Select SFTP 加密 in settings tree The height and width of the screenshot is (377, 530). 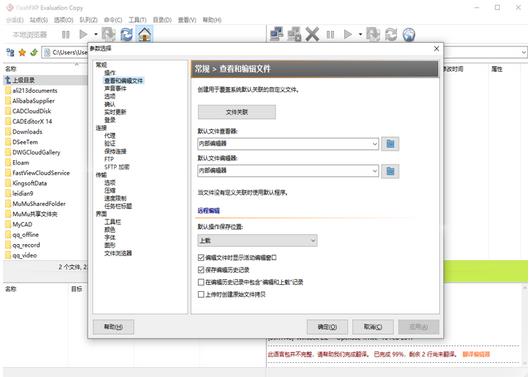pyautogui.click(x=117, y=167)
